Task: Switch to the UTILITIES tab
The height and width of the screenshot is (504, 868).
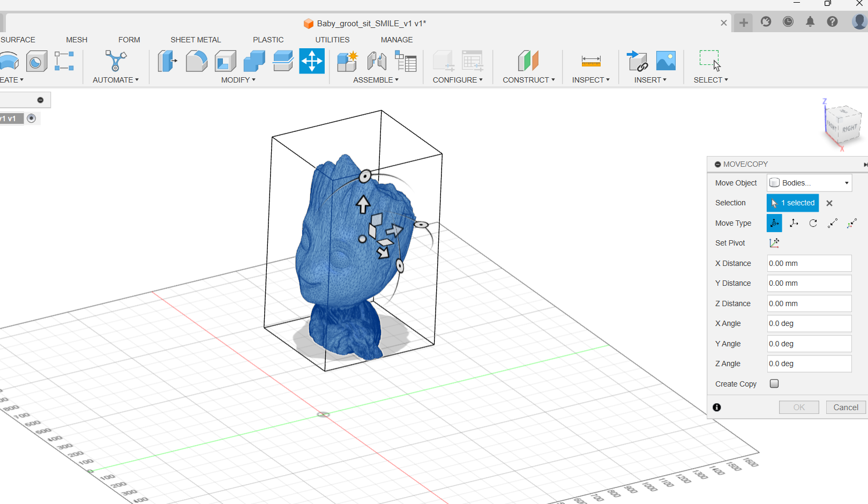Action: (x=332, y=40)
